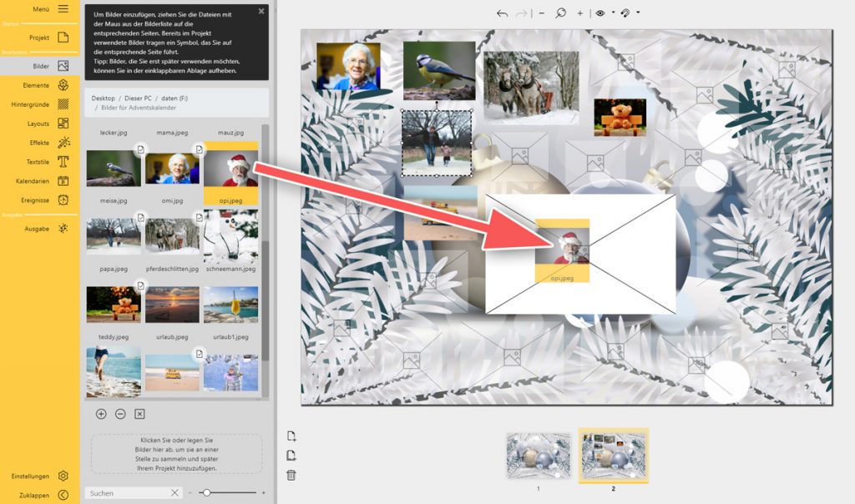The height and width of the screenshot is (504, 855).
Task: Switch to the Layouts section
Action: [39, 123]
